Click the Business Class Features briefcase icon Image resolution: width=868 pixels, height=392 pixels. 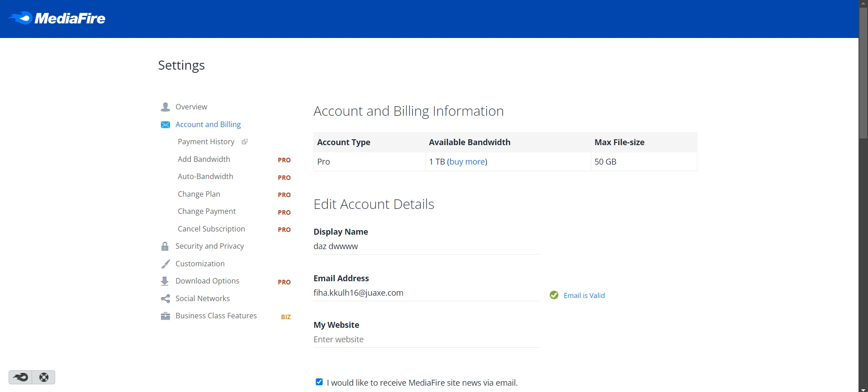pyautogui.click(x=165, y=316)
